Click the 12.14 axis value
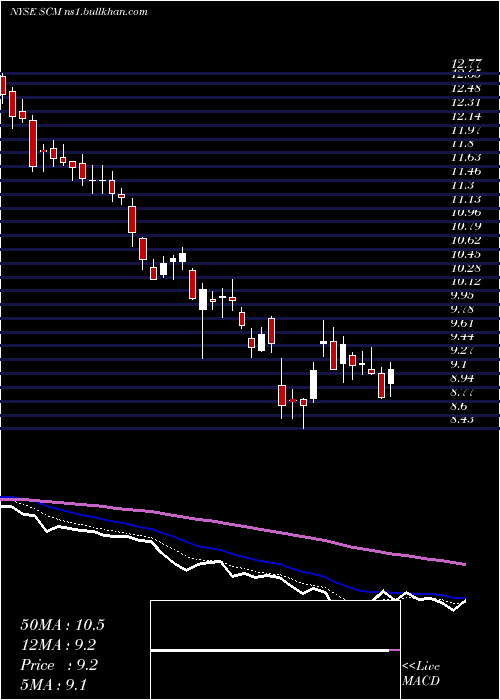Image resolution: width=500 pixels, height=700 pixels. 466,117
